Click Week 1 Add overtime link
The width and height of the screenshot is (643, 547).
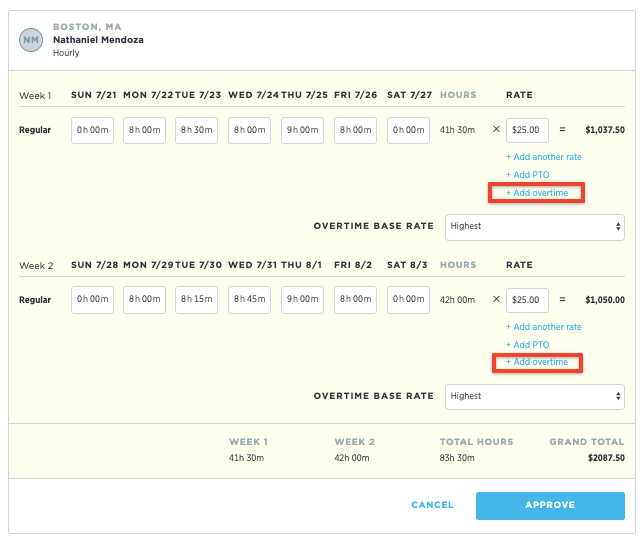(x=537, y=192)
